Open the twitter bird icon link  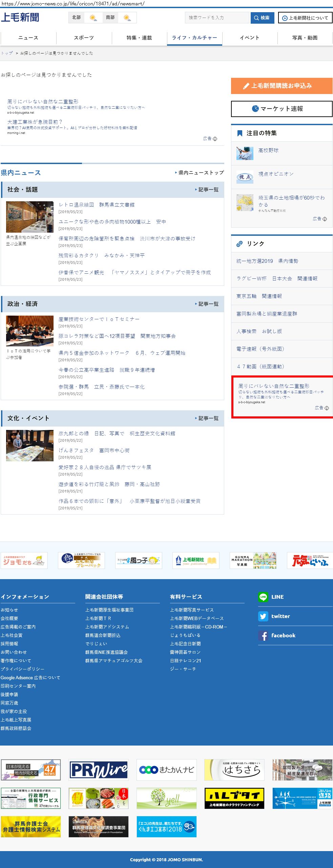click(263, 616)
